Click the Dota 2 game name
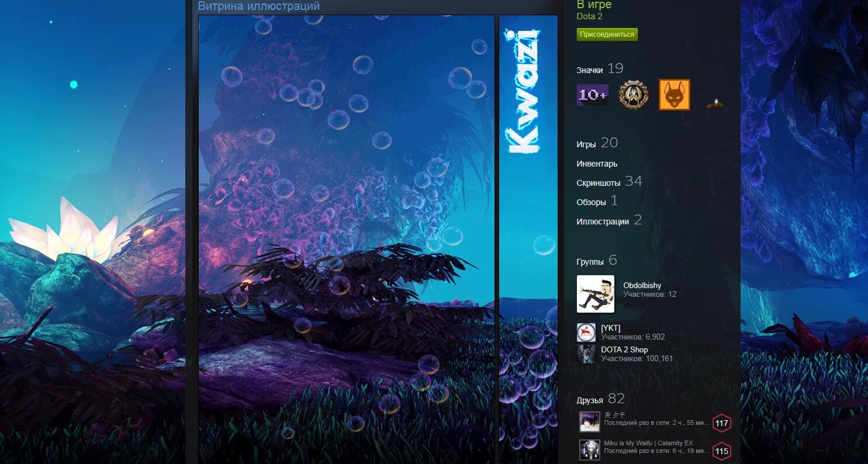Viewport: 868px width, 464px height. 590,16
